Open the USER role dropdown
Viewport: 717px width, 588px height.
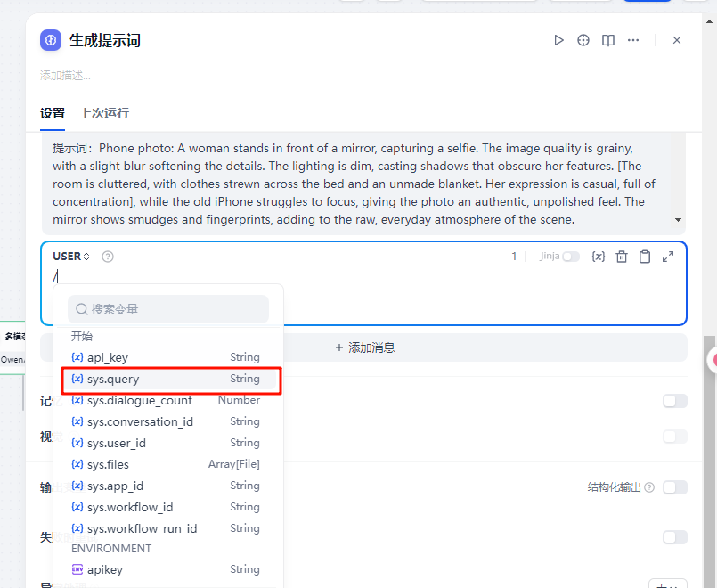coord(71,257)
